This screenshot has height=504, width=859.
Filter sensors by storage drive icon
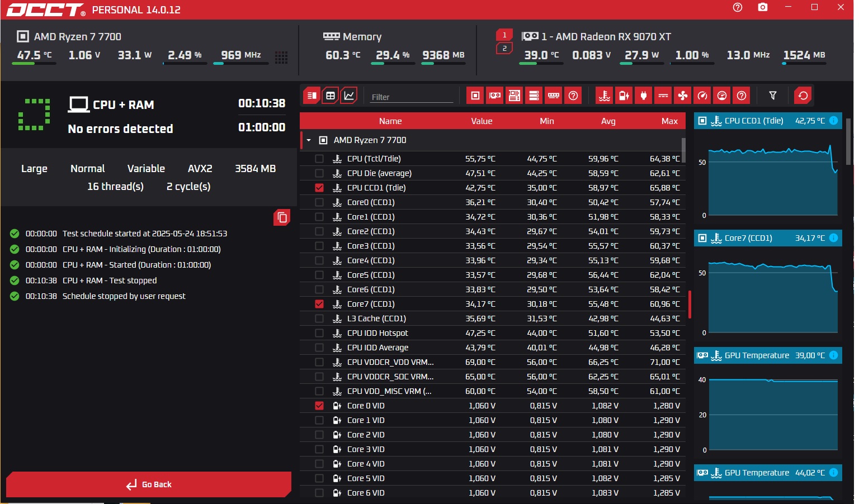pyautogui.click(x=534, y=96)
